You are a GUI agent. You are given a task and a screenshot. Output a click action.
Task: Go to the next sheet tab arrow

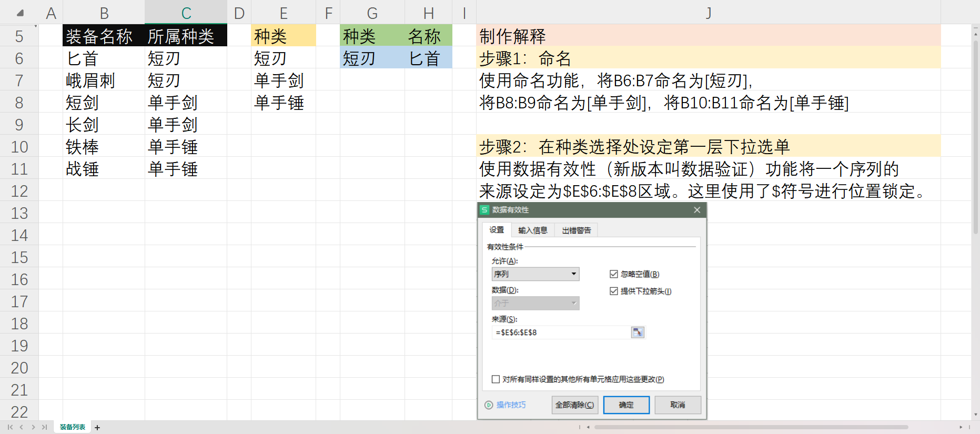pos(33,427)
